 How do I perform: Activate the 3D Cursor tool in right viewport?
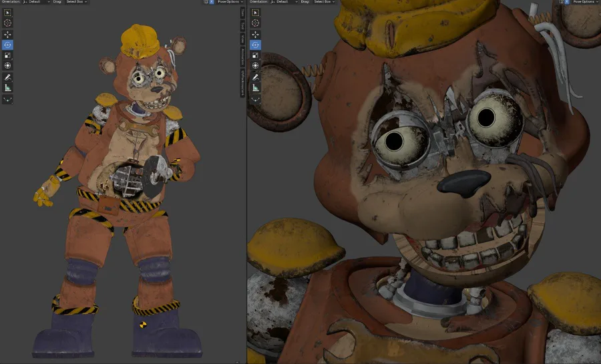point(255,23)
